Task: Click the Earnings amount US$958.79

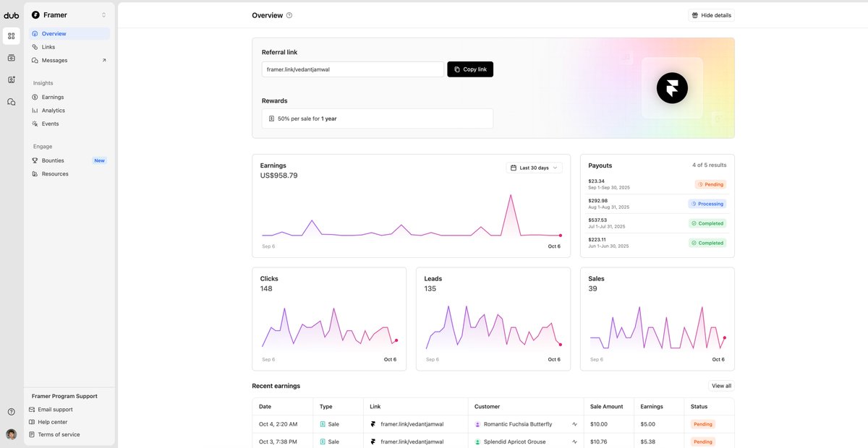Action: coord(278,176)
